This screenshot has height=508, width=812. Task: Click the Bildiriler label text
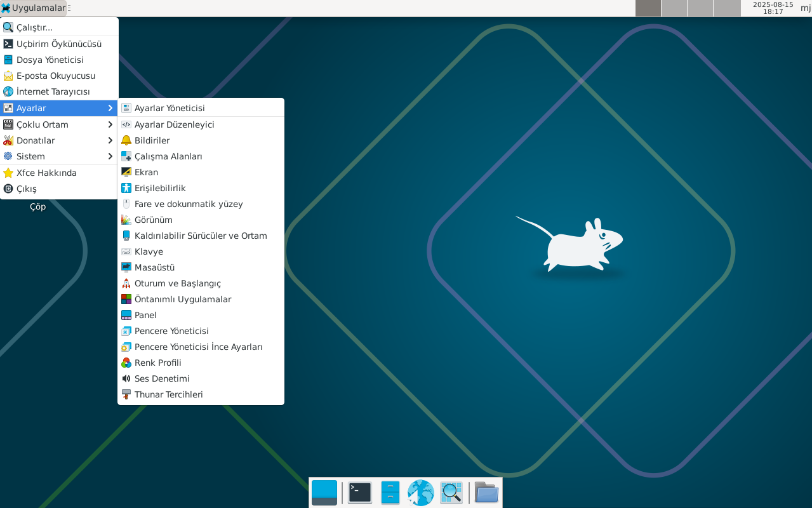pos(152,140)
